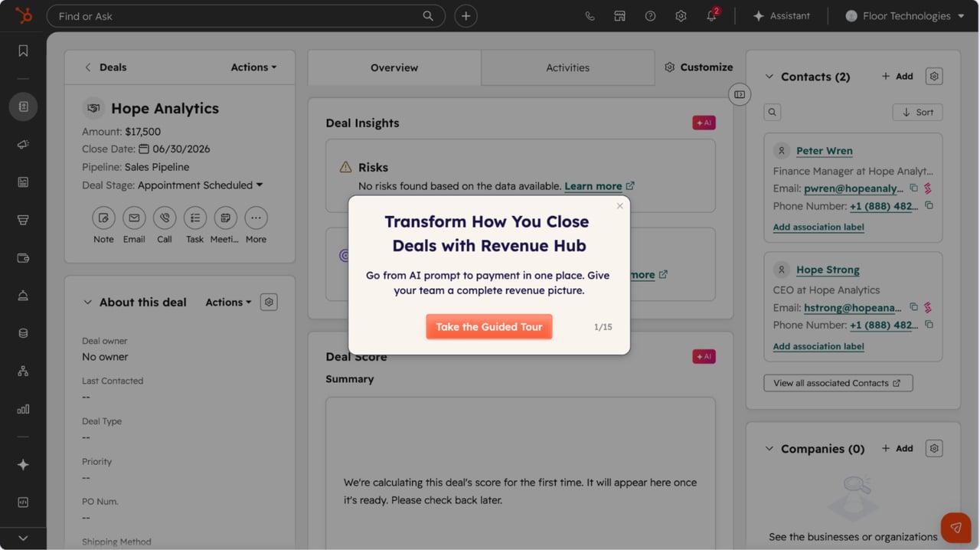The width and height of the screenshot is (980, 550).
Task: Click hstrong email link
Action: click(853, 307)
